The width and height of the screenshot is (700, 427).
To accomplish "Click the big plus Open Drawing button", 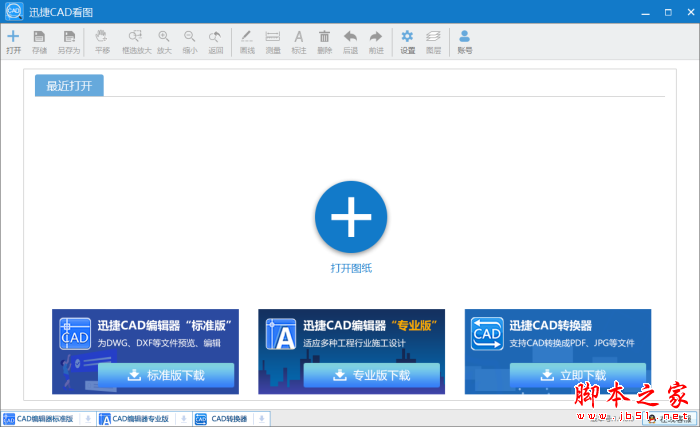I will pos(350,216).
